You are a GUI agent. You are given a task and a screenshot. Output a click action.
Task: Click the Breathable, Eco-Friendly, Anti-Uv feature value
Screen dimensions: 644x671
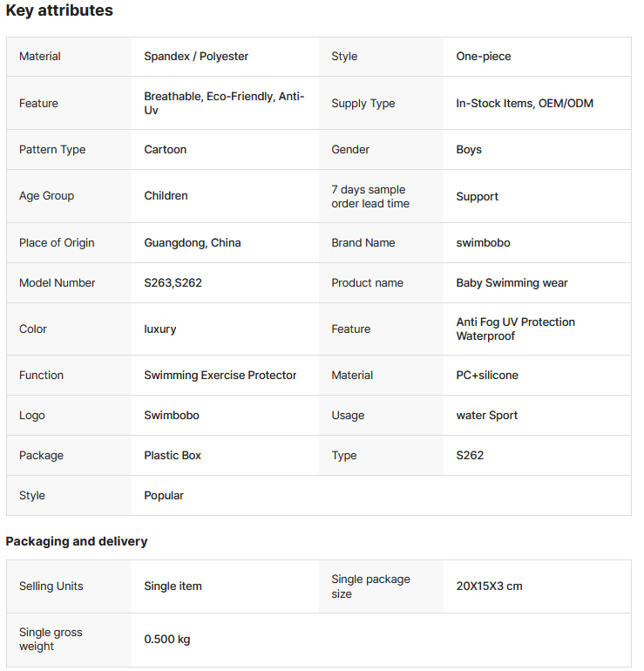tap(224, 103)
